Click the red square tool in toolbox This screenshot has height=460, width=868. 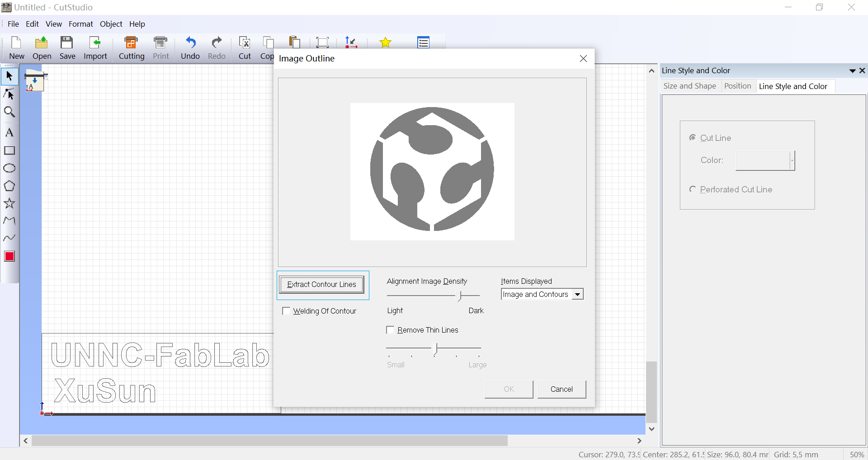pyautogui.click(x=9, y=256)
